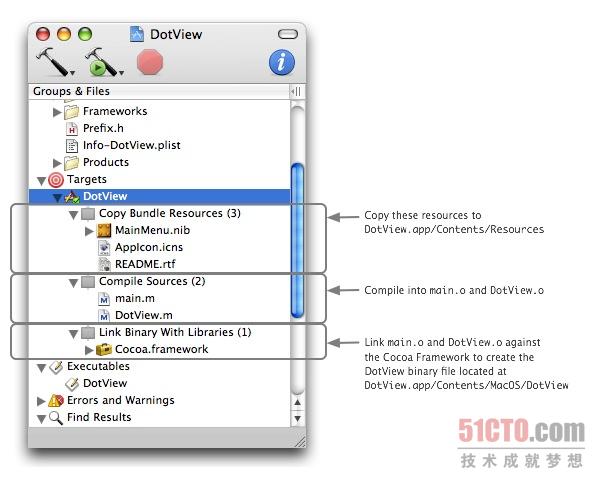Expand Errors and Warnings group
This screenshot has height=477, width=592.
41,401
